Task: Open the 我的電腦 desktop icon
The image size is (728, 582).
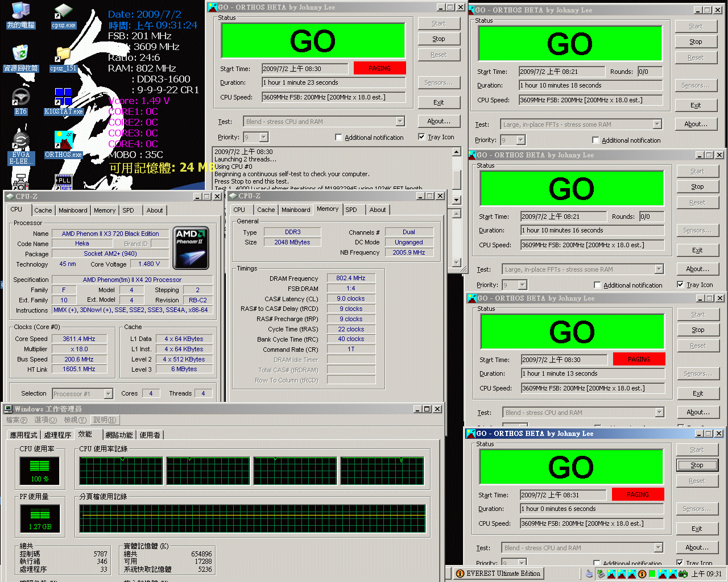Action: [x=21, y=15]
